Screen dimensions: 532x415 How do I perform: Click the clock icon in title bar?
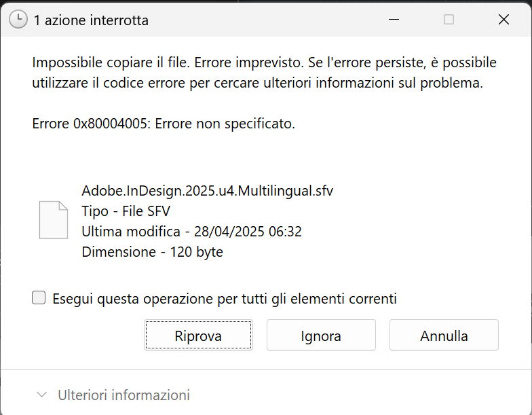pos(18,19)
